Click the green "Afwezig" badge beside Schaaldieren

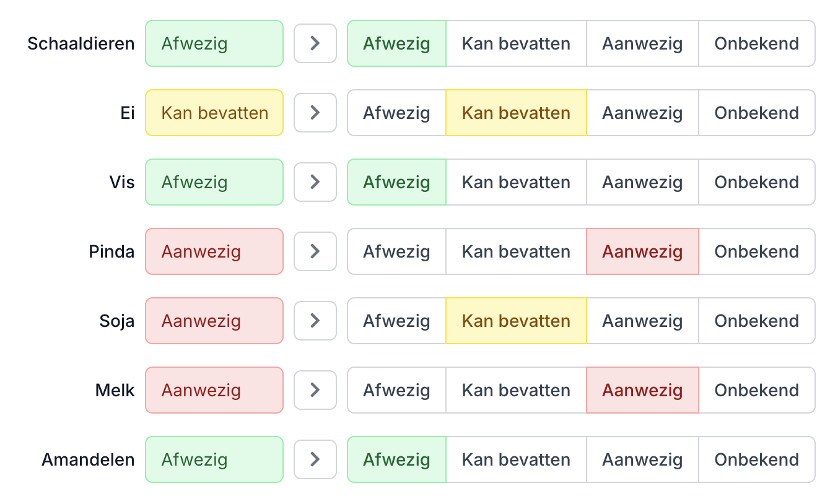point(214,43)
